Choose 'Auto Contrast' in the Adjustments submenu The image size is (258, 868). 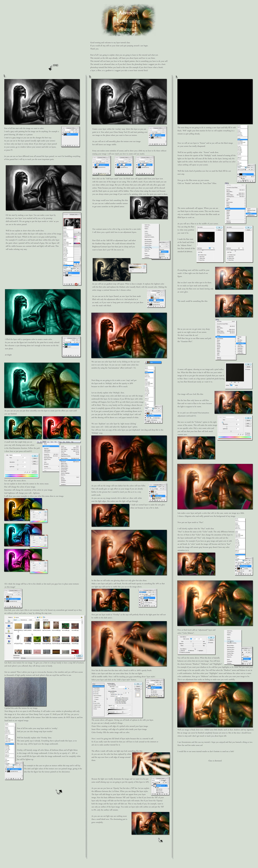[70, 449]
